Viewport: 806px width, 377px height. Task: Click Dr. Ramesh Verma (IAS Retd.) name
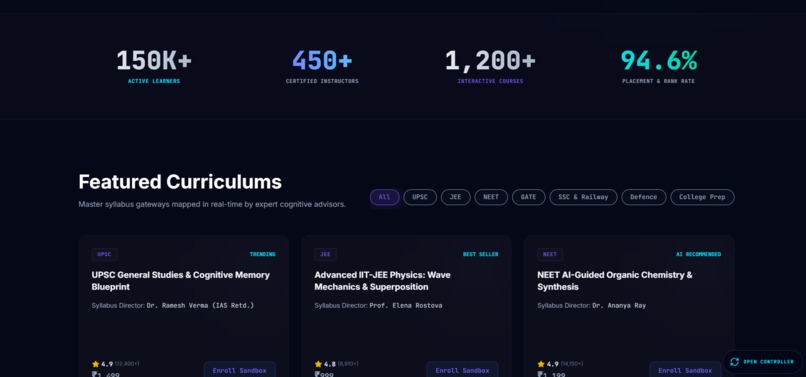pyautogui.click(x=200, y=306)
